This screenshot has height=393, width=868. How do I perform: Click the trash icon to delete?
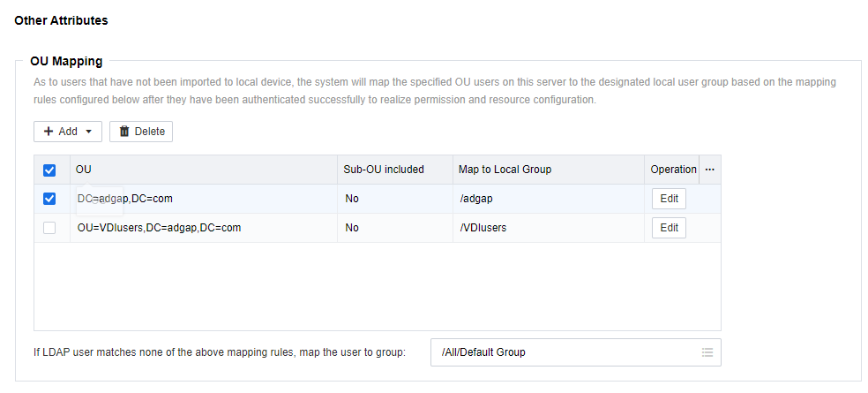124,132
